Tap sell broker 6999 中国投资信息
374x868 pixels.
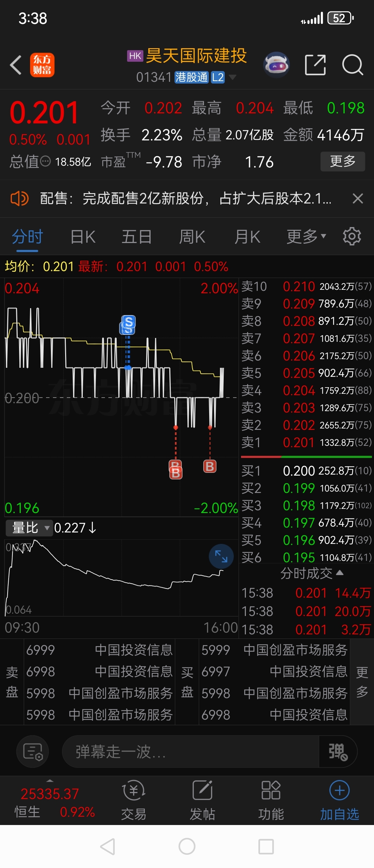coord(99,650)
